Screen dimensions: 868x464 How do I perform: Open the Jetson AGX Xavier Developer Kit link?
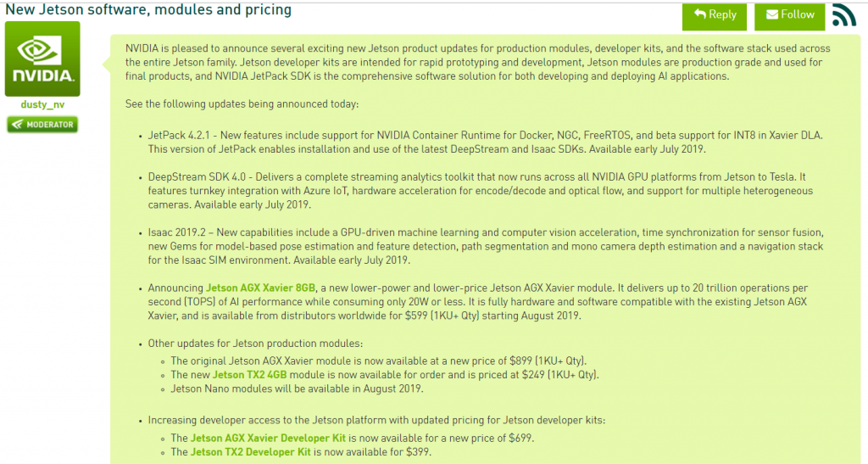pyautogui.click(x=268, y=438)
